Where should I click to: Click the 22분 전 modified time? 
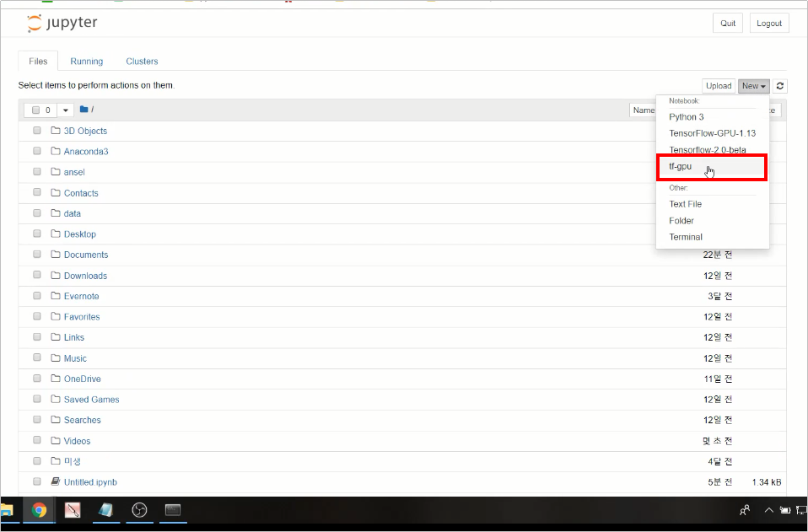point(717,255)
